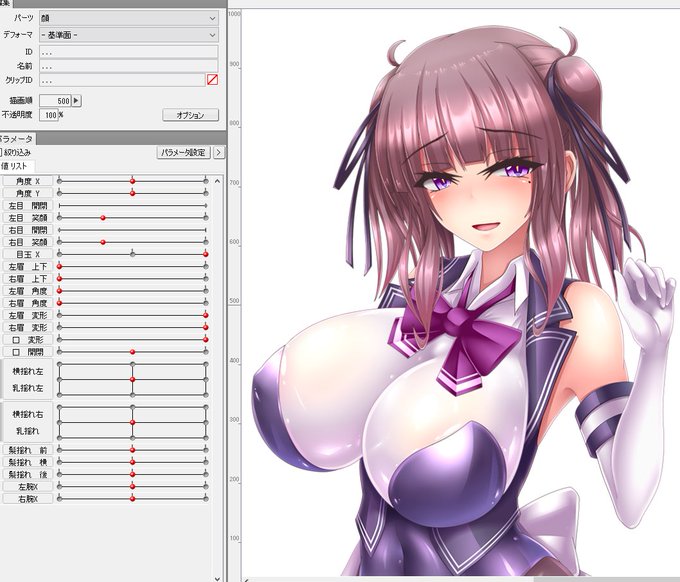Select the 左腕X parameter label

[28, 487]
